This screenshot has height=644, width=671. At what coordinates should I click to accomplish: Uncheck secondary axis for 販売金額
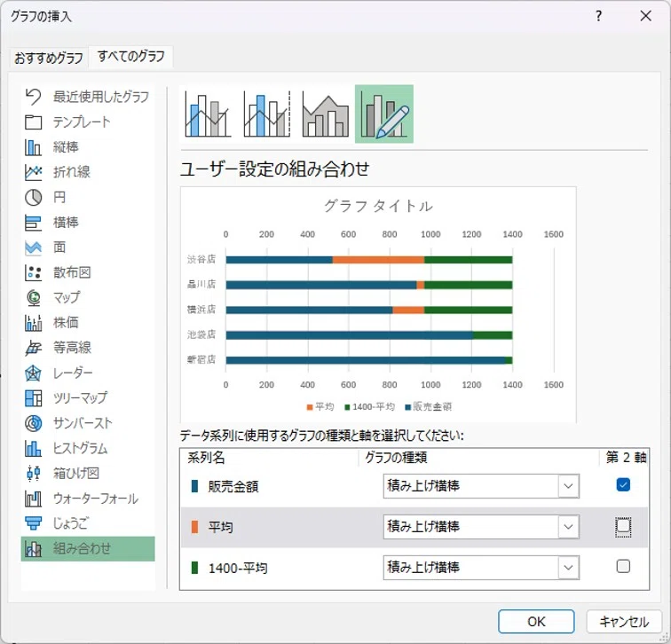[x=623, y=485]
